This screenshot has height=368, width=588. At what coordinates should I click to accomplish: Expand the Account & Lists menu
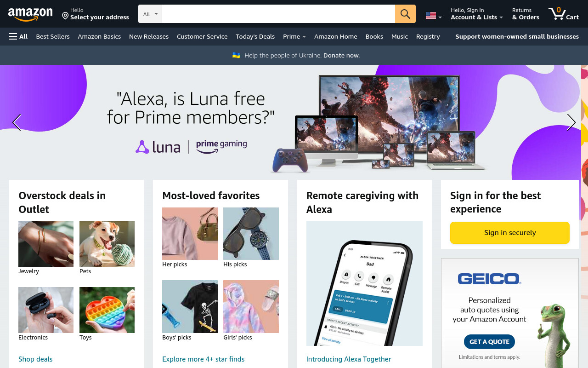click(x=477, y=14)
